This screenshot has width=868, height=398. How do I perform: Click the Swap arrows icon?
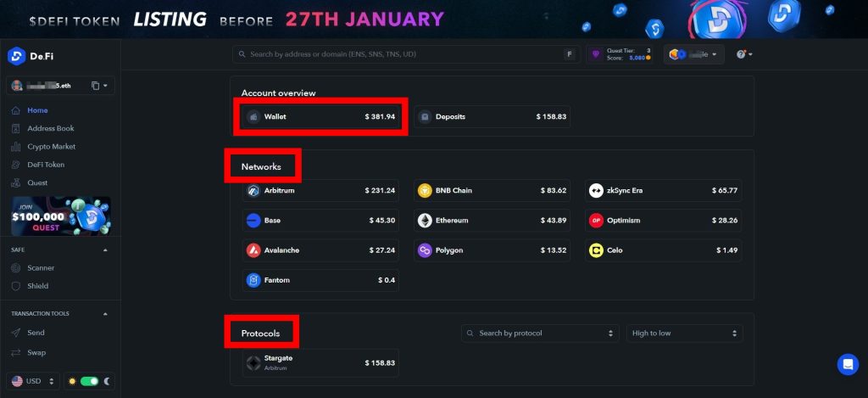point(16,352)
